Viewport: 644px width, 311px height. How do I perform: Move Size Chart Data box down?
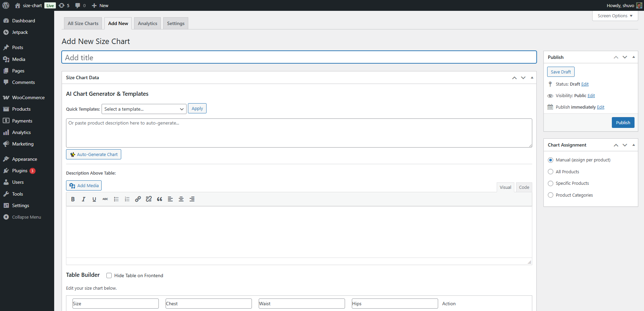tap(523, 78)
